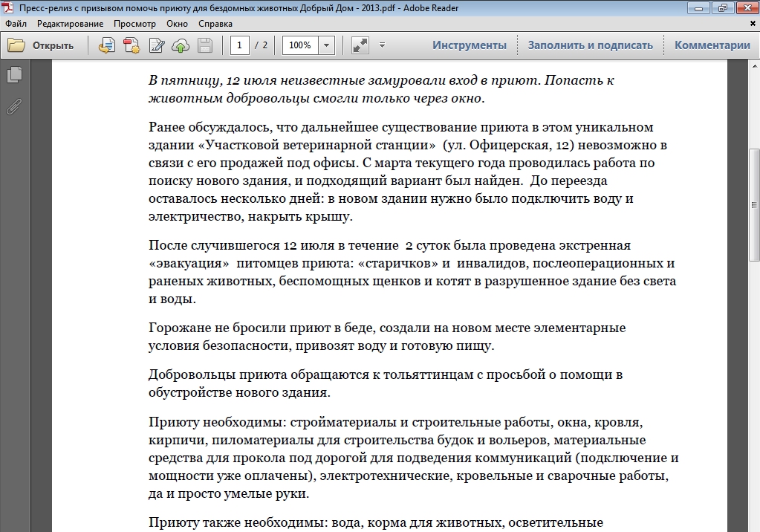Click the save floppy disk icon
The height and width of the screenshot is (532, 760).
coord(205,45)
